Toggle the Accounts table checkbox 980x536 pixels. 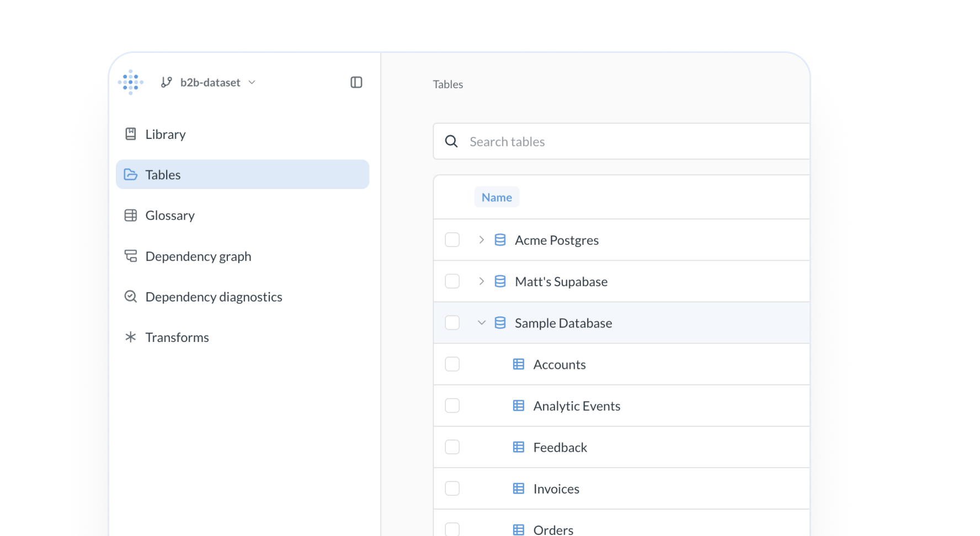(x=452, y=364)
